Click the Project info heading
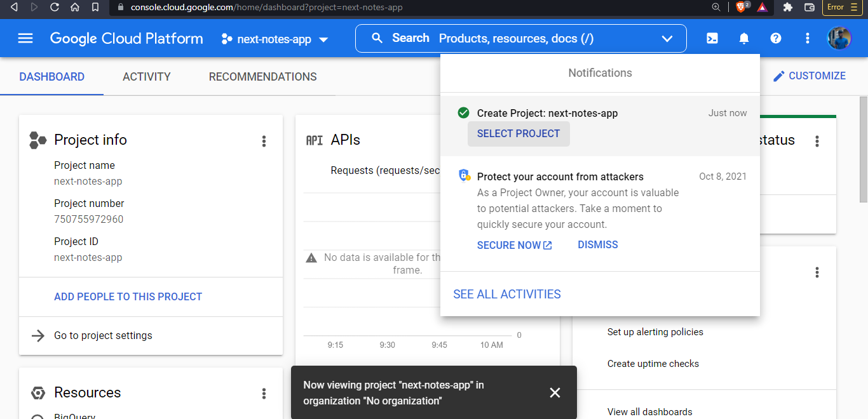 pos(90,140)
